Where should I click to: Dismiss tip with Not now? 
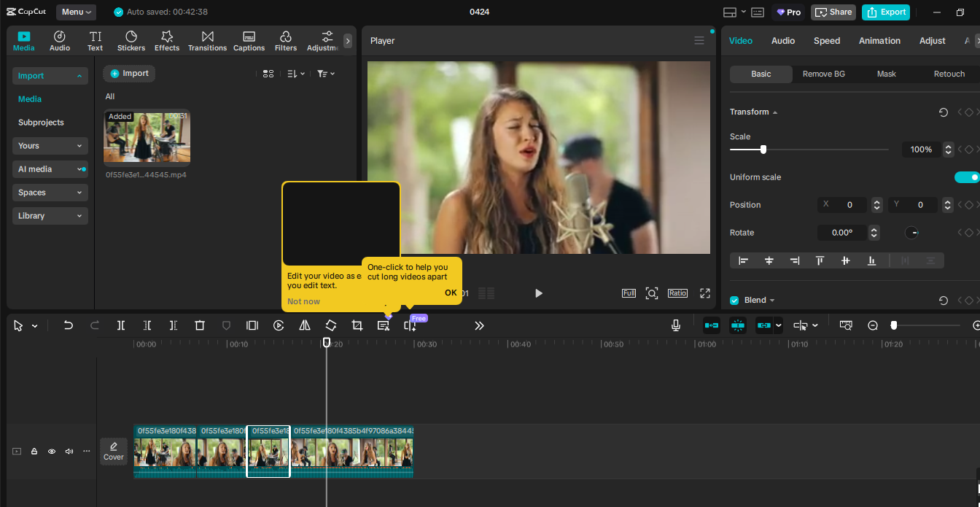click(x=303, y=301)
